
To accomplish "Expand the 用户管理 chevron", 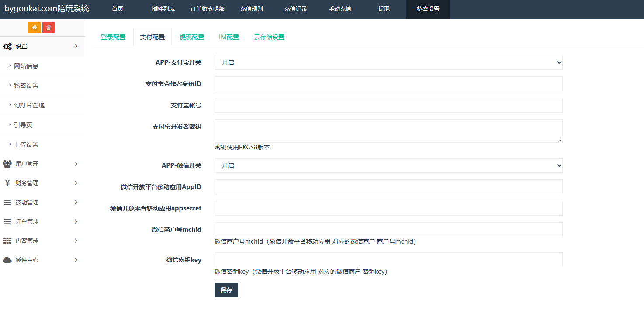I will point(76,164).
